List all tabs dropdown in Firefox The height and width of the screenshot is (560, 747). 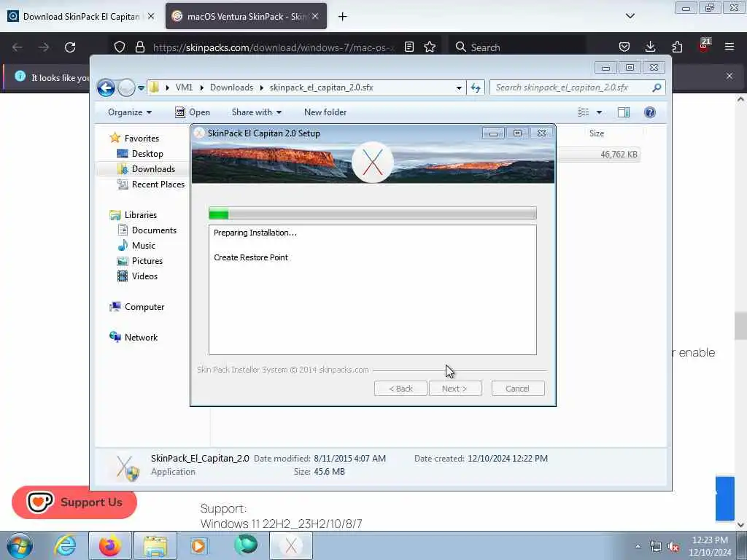pos(630,16)
